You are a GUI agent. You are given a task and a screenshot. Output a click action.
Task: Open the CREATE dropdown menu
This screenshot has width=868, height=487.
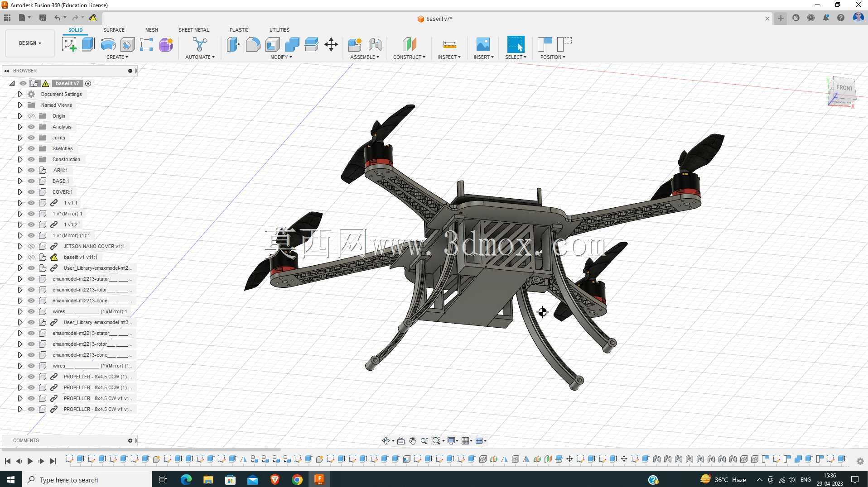(117, 57)
